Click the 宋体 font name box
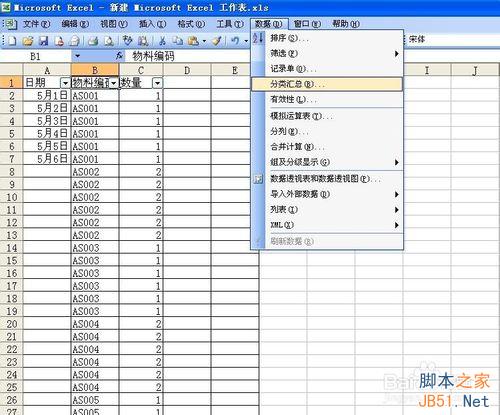This screenshot has width=500, height=415. [x=453, y=39]
